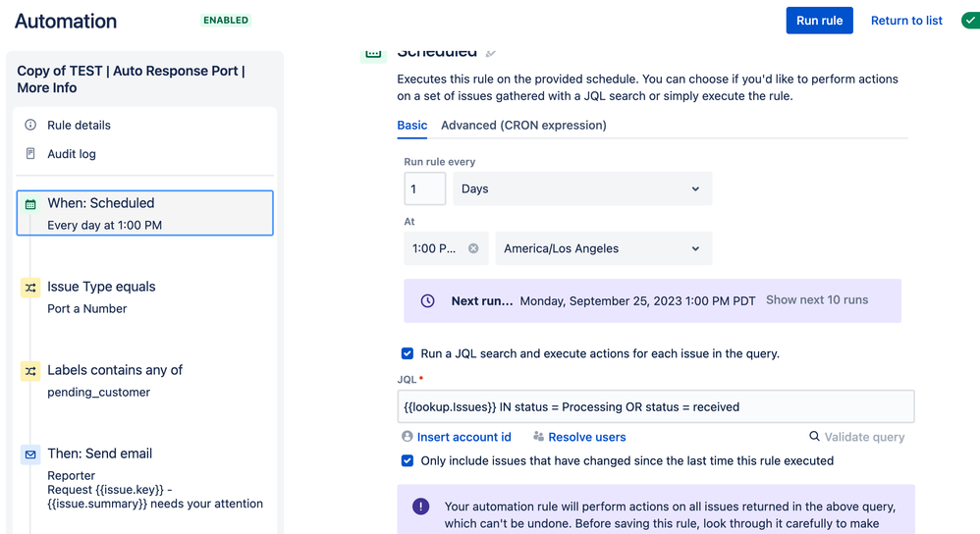Click the Labels condition shuffle icon
This screenshot has width=980, height=534.
click(30, 371)
